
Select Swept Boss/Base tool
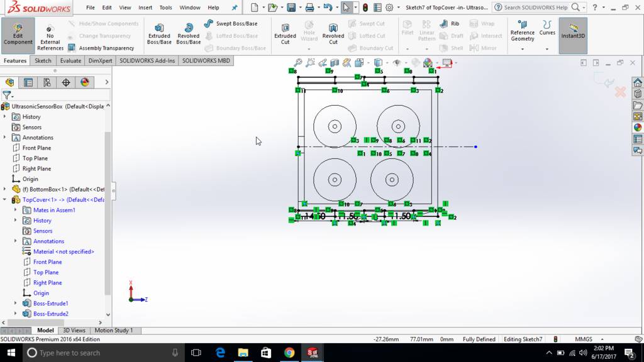pos(231,23)
